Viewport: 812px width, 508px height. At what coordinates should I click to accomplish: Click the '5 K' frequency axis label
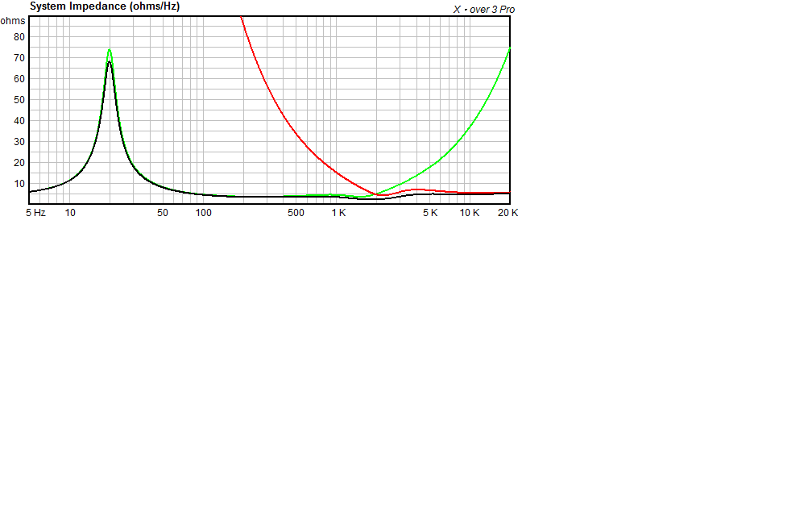coord(430,213)
